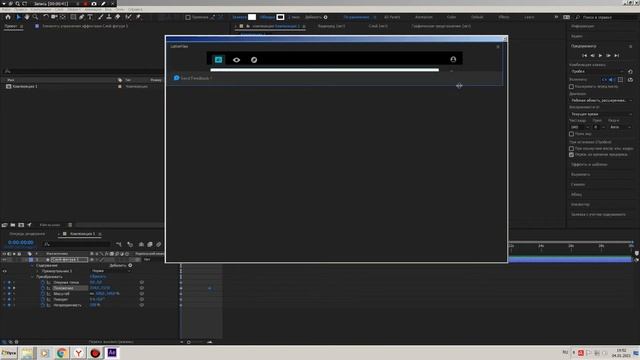Click the compass icon in the dialog header
This screenshot has width=640, height=360.
(x=254, y=60)
